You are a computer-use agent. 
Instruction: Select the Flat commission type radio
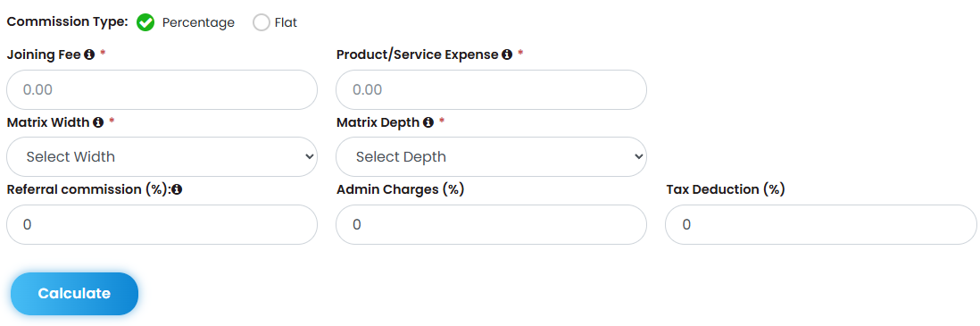click(262, 22)
